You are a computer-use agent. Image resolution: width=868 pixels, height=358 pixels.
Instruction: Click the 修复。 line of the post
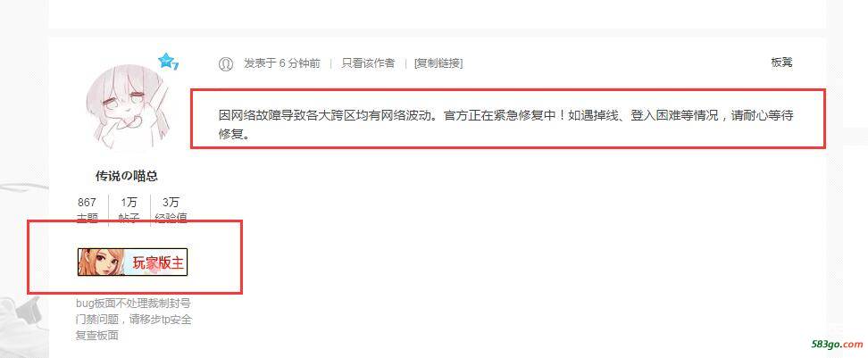point(232,134)
